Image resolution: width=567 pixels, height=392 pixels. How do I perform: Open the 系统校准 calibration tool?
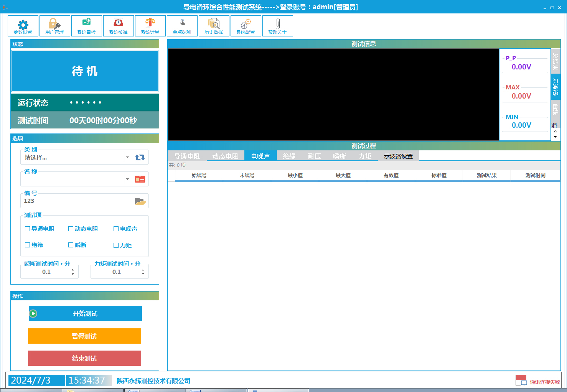118,26
